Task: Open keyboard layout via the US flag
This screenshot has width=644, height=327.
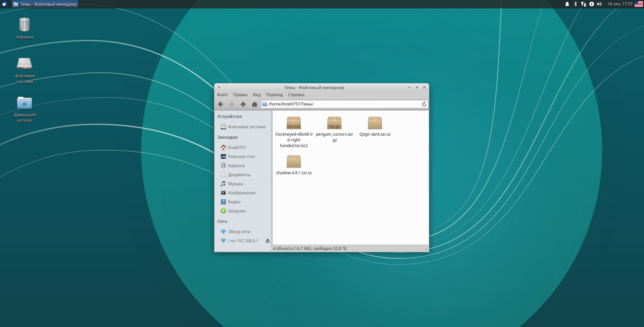Action: coord(639,4)
